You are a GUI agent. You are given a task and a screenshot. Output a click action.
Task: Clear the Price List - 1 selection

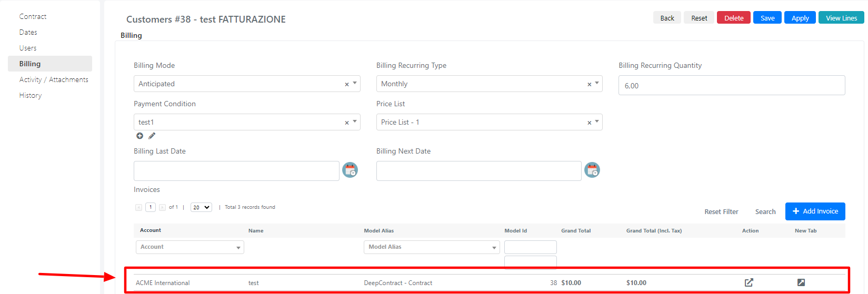(590, 123)
